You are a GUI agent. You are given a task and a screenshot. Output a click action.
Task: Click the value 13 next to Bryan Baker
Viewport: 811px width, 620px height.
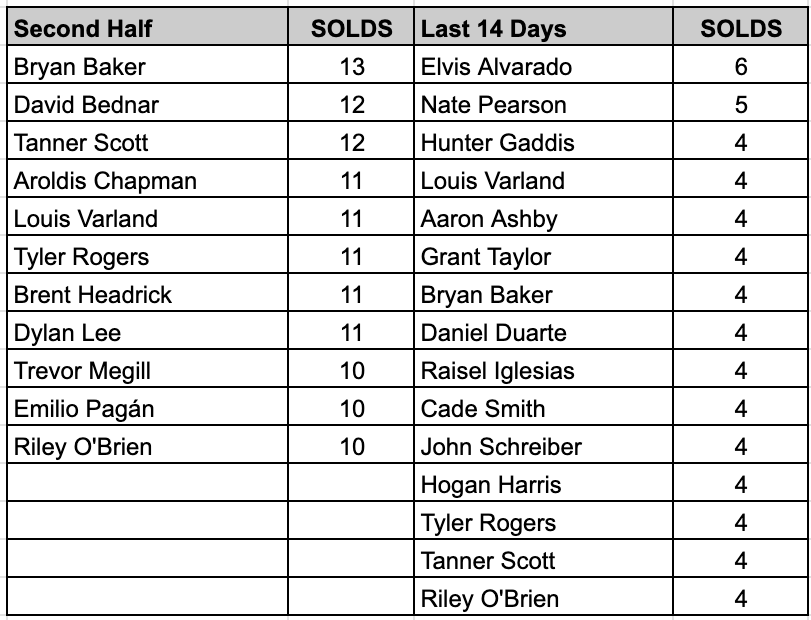[x=351, y=65]
